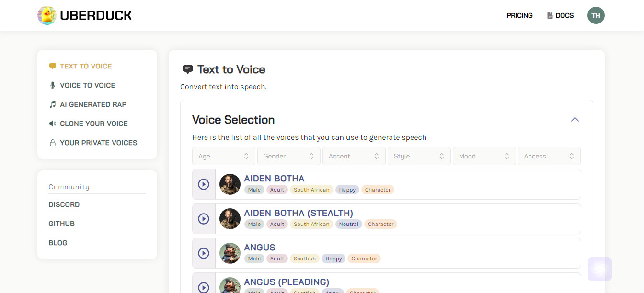Click the Angus avatar thumbnail
The image size is (644, 293).
230,253
